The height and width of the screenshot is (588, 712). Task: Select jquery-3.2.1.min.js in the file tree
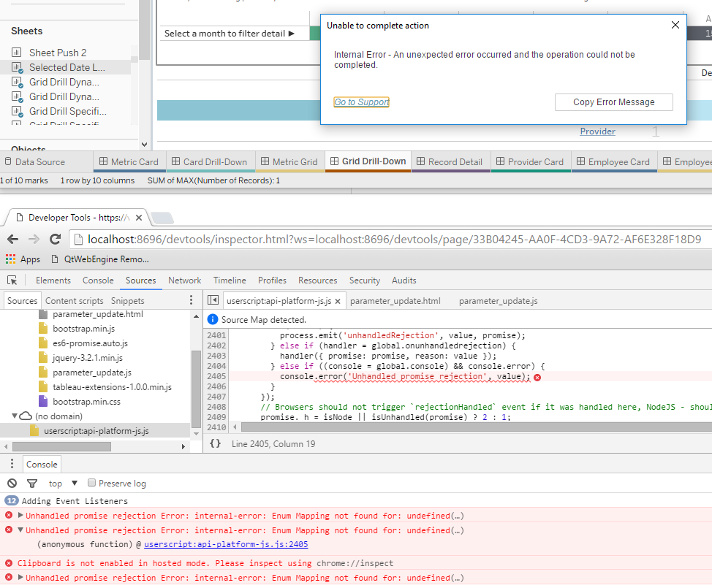click(88, 357)
